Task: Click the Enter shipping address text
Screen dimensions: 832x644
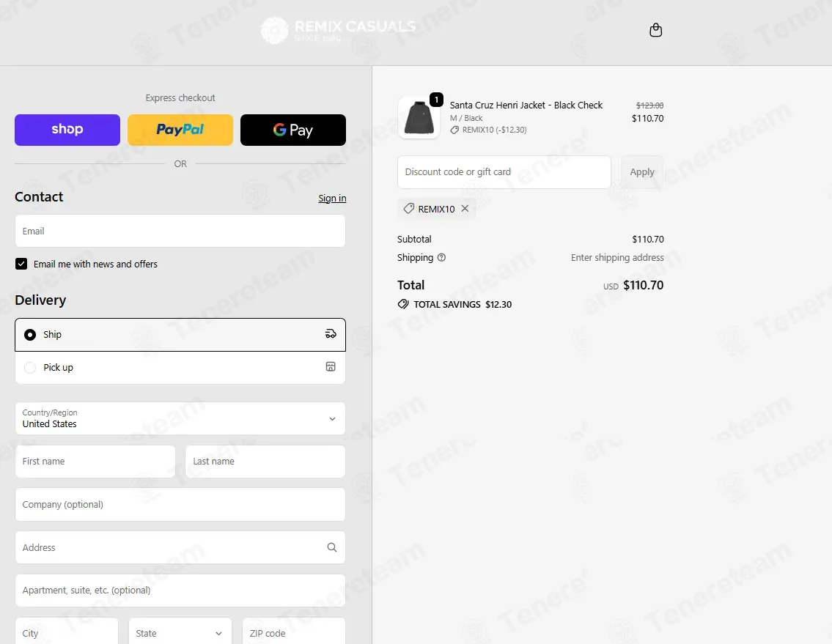Action: click(x=617, y=257)
